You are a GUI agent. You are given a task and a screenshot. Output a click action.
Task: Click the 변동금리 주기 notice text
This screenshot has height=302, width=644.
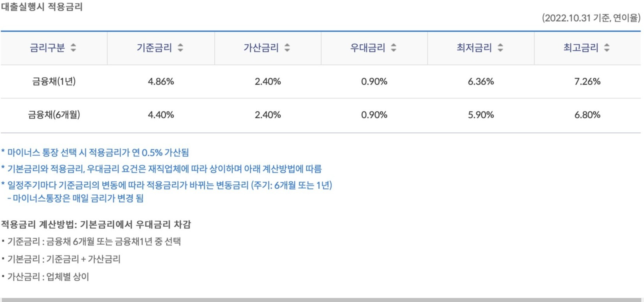point(167,185)
